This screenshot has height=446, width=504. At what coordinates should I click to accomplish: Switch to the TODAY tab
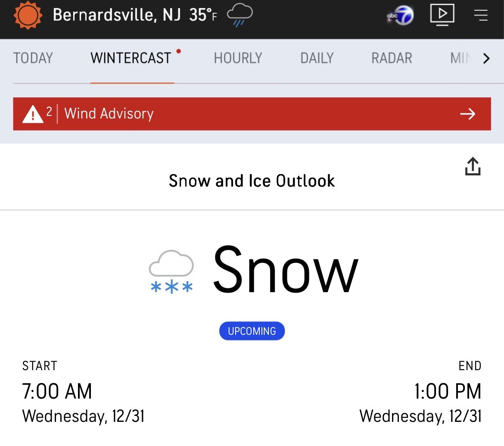(x=33, y=58)
